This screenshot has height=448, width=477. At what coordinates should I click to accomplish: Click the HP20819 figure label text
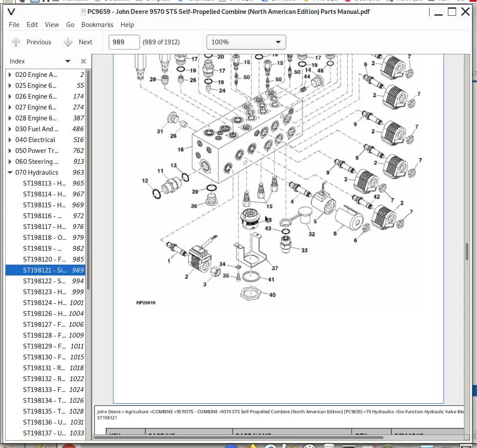click(x=146, y=303)
